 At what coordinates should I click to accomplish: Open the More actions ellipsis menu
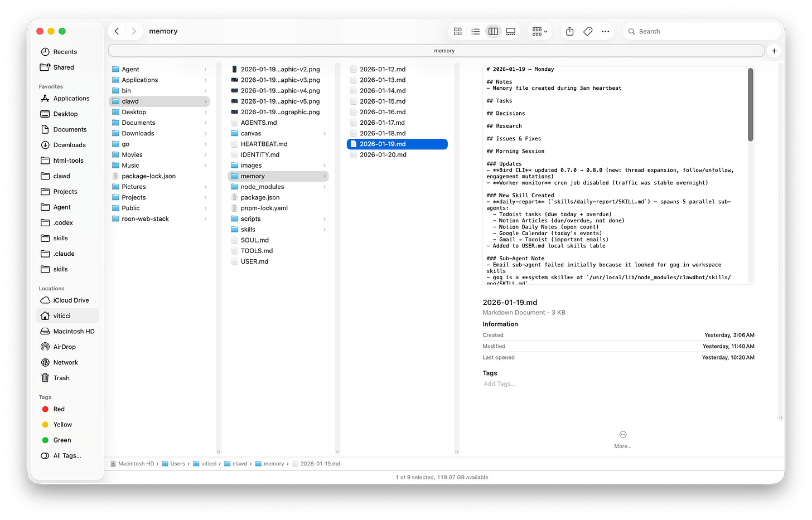tap(606, 31)
